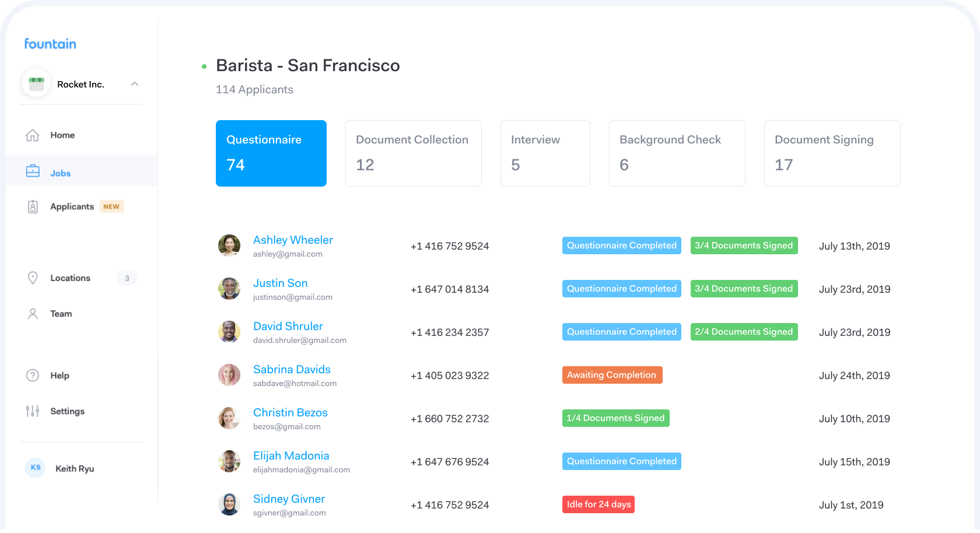This screenshot has height=533, width=980.
Task: Click the Home house icon
Action: pos(33,135)
